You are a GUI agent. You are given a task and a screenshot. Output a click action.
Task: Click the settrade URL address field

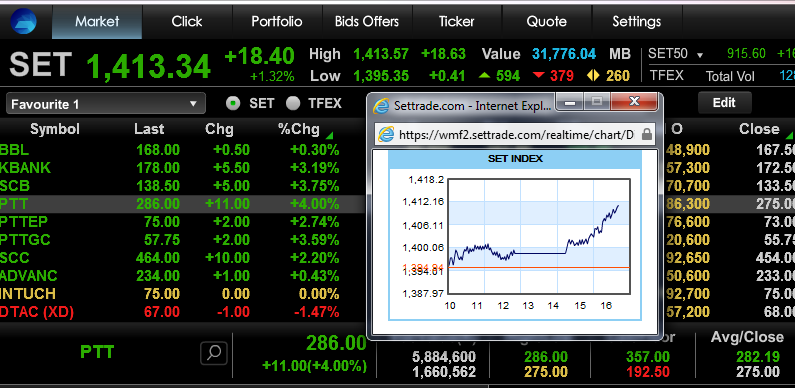pyautogui.click(x=517, y=134)
